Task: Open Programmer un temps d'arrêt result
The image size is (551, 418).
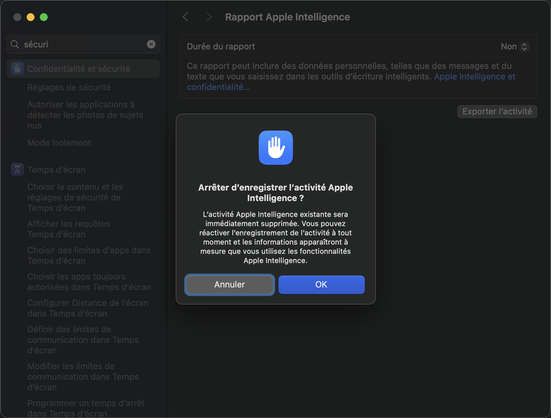Action: 86,407
